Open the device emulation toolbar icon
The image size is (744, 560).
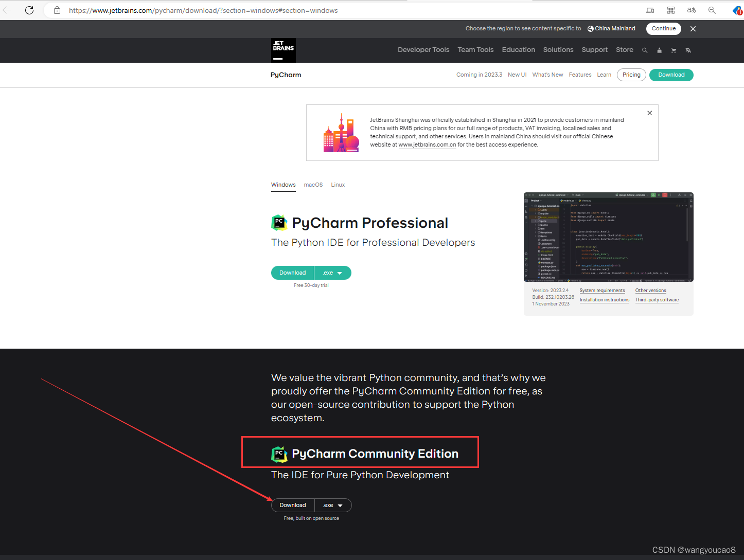(650, 10)
